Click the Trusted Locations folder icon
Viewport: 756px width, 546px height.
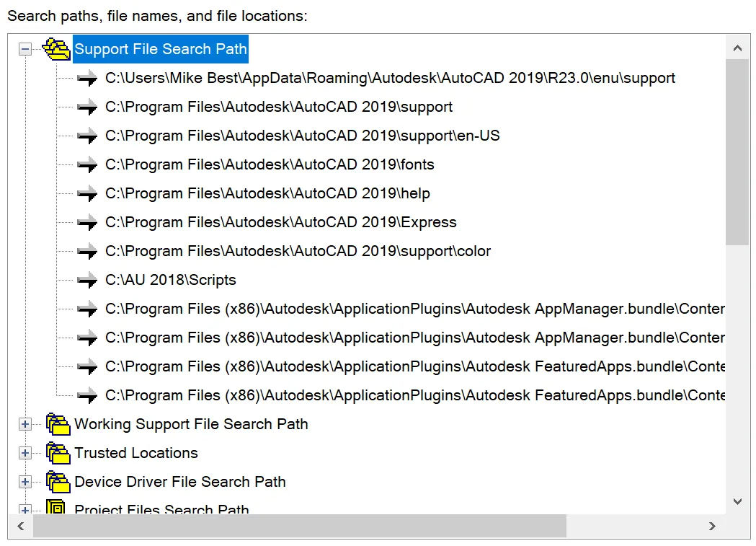click(x=58, y=453)
